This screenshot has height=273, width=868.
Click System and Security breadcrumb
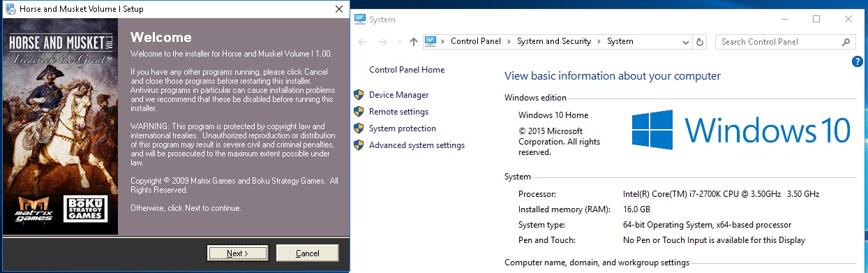(554, 41)
